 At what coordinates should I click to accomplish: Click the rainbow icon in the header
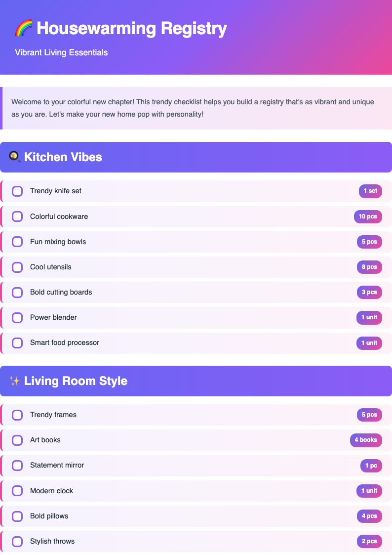(x=23, y=28)
